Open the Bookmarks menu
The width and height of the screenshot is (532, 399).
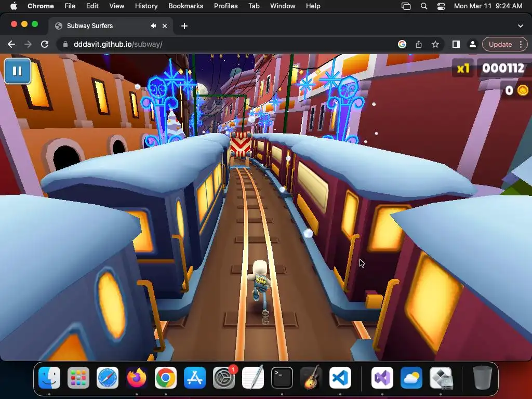pos(185,6)
